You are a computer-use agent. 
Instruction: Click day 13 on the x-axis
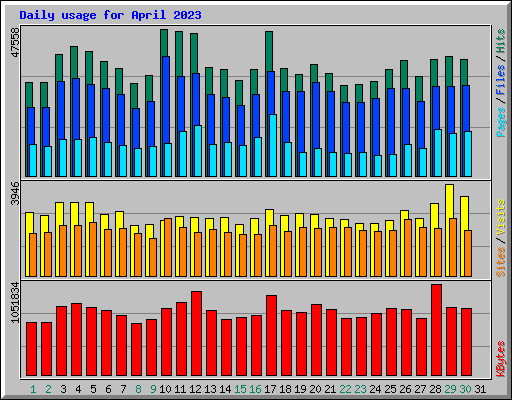coord(210,389)
